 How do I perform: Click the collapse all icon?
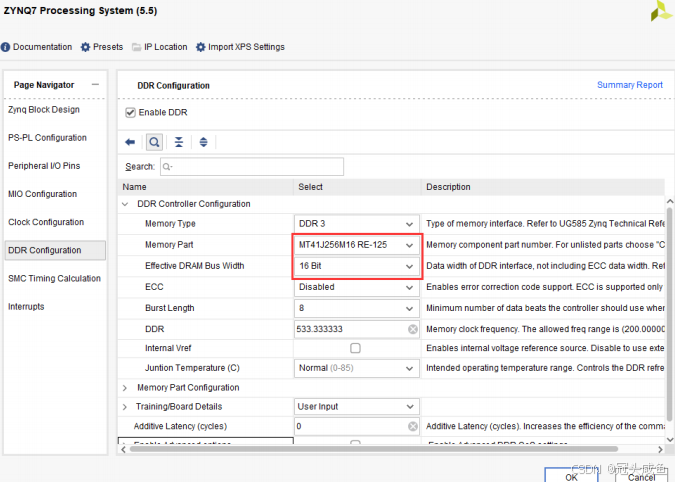click(x=179, y=142)
